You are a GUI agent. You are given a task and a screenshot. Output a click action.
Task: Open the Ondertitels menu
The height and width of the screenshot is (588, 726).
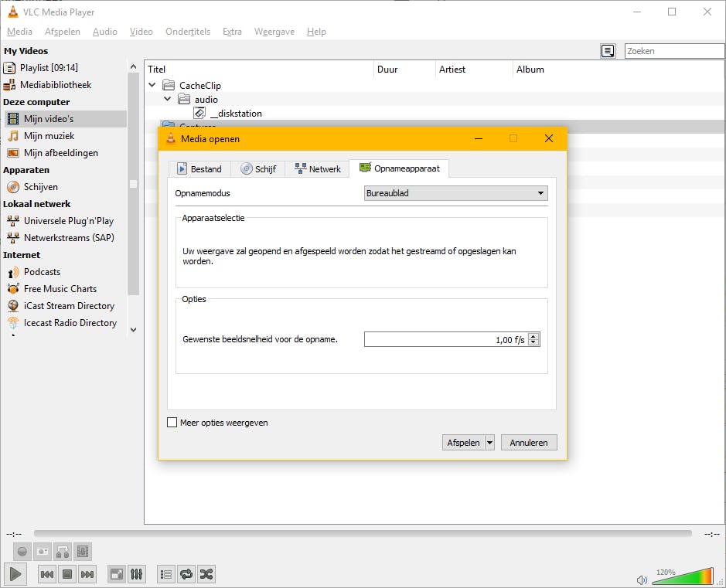coord(187,32)
